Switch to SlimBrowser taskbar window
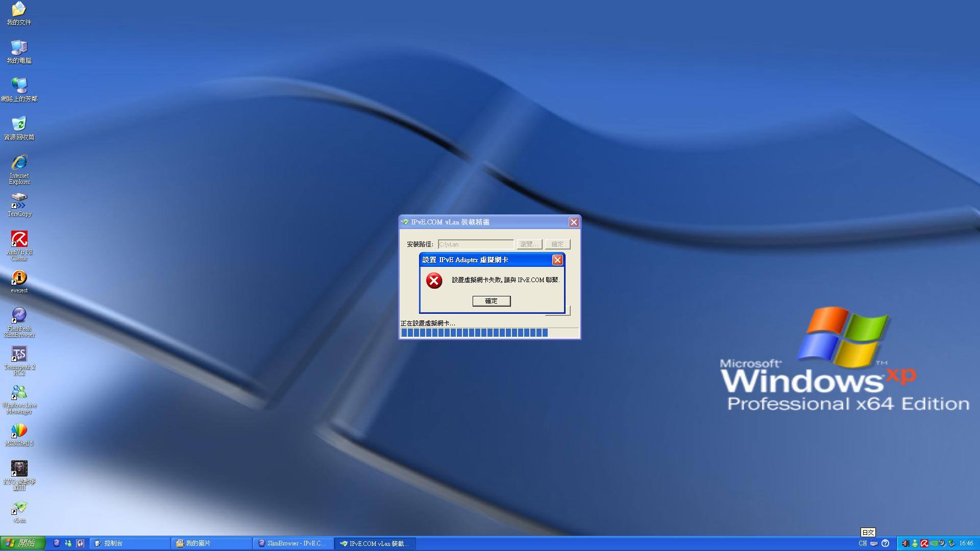This screenshot has width=980, height=551. coord(293,543)
